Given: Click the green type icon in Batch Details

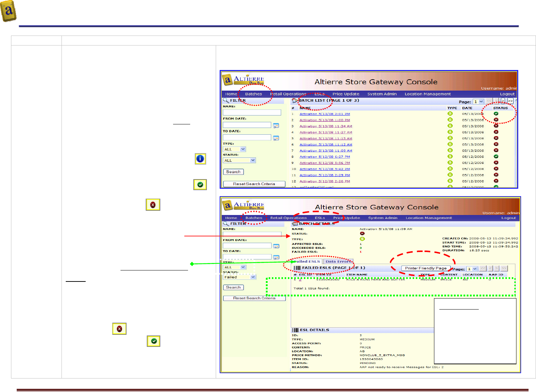Looking at the screenshot, I should pos(362,239).
